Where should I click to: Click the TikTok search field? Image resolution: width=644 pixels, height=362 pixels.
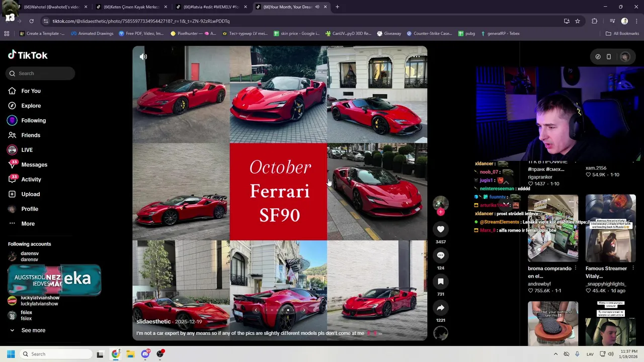coord(41,73)
